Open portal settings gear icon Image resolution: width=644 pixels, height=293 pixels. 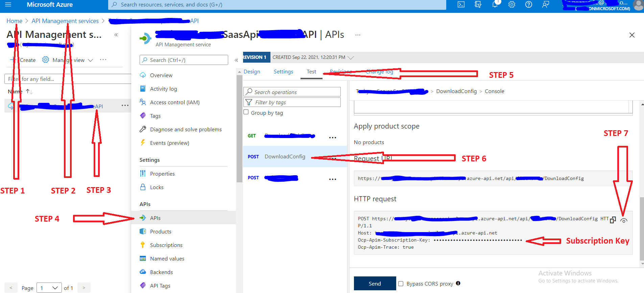pyautogui.click(x=512, y=5)
